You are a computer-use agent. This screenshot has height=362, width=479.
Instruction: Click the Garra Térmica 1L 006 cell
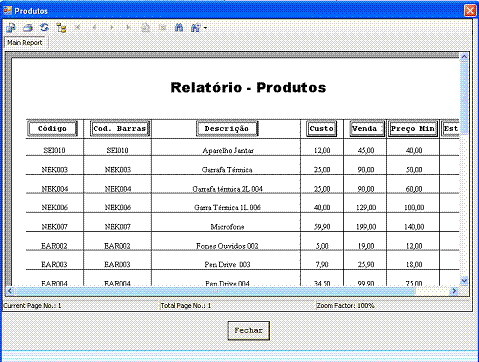click(227, 207)
